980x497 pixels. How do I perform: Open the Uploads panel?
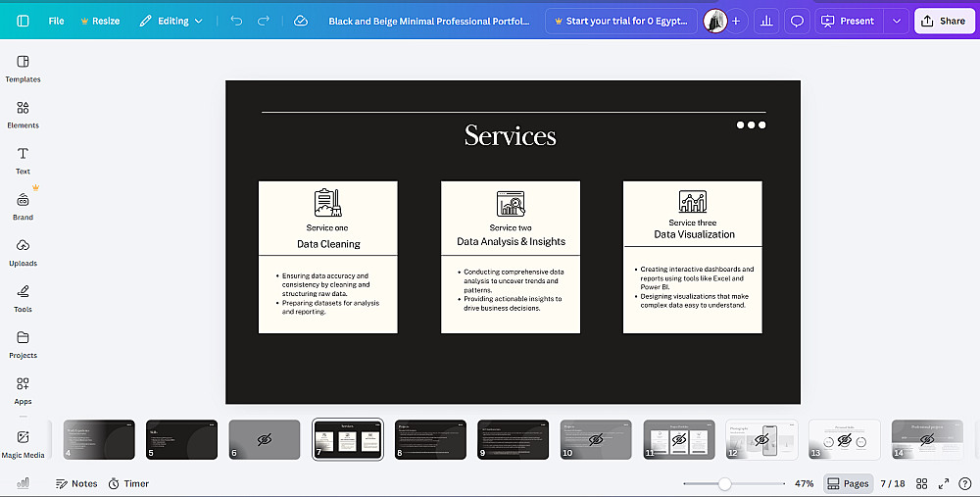(24, 253)
